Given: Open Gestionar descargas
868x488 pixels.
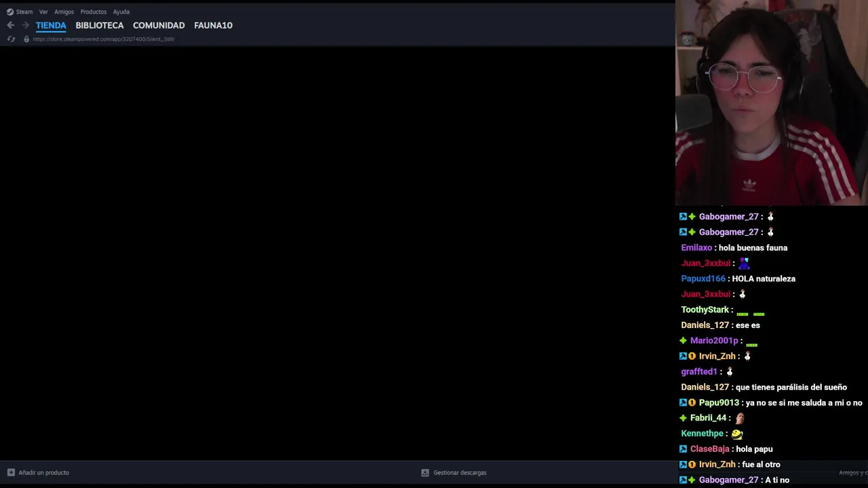Looking at the screenshot, I should click(460, 472).
